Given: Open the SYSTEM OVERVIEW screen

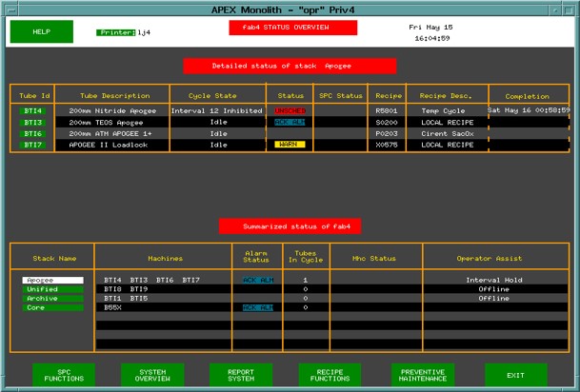Looking at the screenshot, I should click(152, 374).
